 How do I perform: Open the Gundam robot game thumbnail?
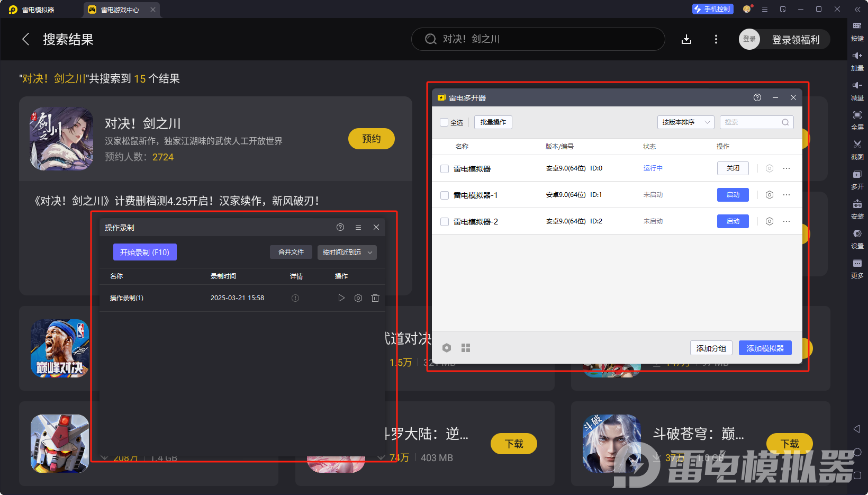click(x=60, y=444)
